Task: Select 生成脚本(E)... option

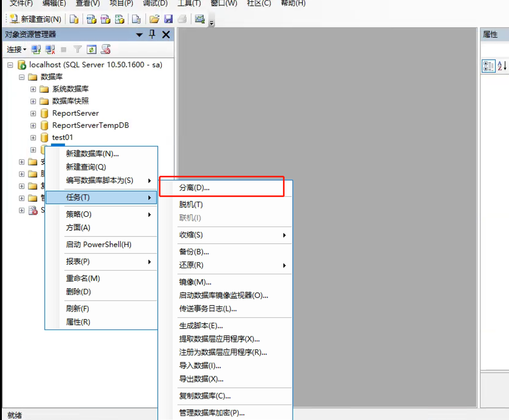Action: click(225, 326)
